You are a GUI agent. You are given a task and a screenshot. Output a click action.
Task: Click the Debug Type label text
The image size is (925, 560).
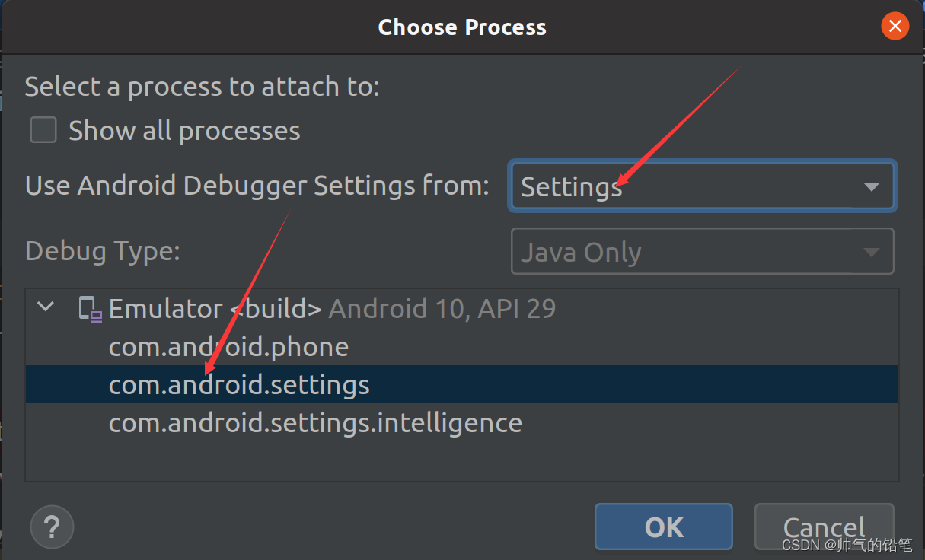[102, 251]
